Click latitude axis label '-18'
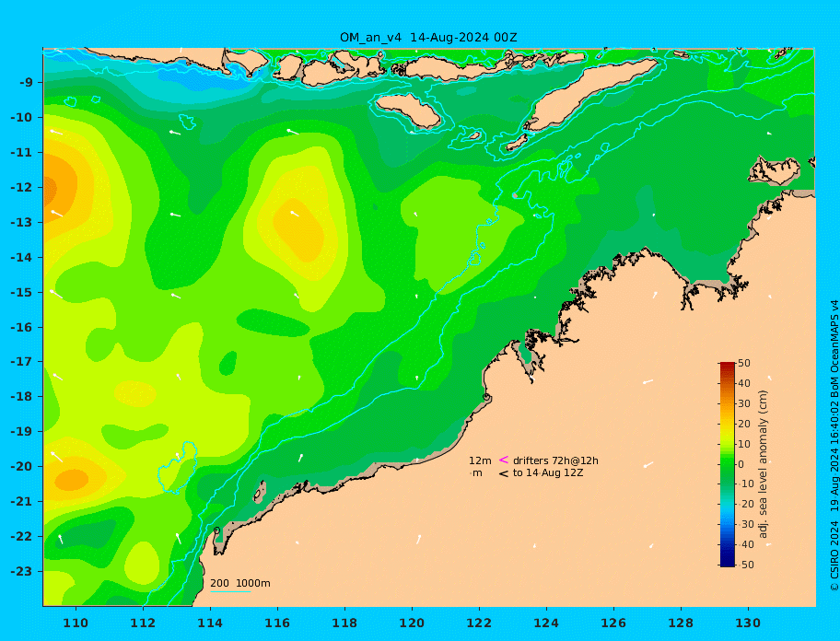840x641 pixels. [21, 397]
